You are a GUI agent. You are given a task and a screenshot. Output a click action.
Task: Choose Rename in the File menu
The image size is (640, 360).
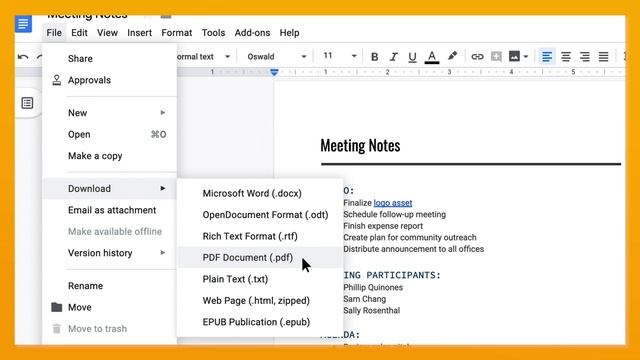pyautogui.click(x=109, y=286)
